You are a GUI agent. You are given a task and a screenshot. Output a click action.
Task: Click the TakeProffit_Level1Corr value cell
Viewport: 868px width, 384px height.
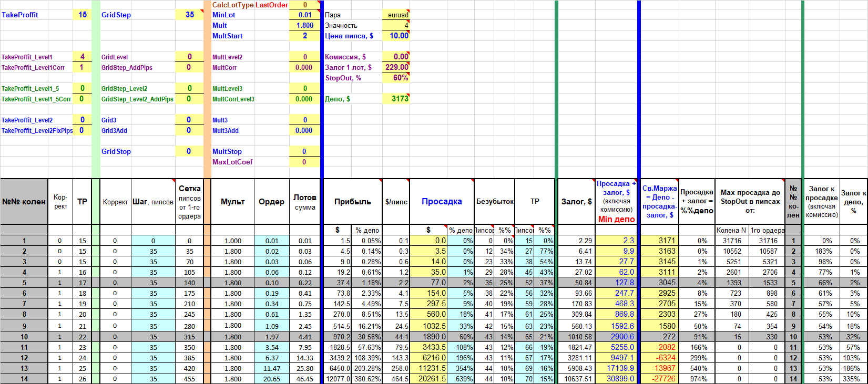[82, 67]
